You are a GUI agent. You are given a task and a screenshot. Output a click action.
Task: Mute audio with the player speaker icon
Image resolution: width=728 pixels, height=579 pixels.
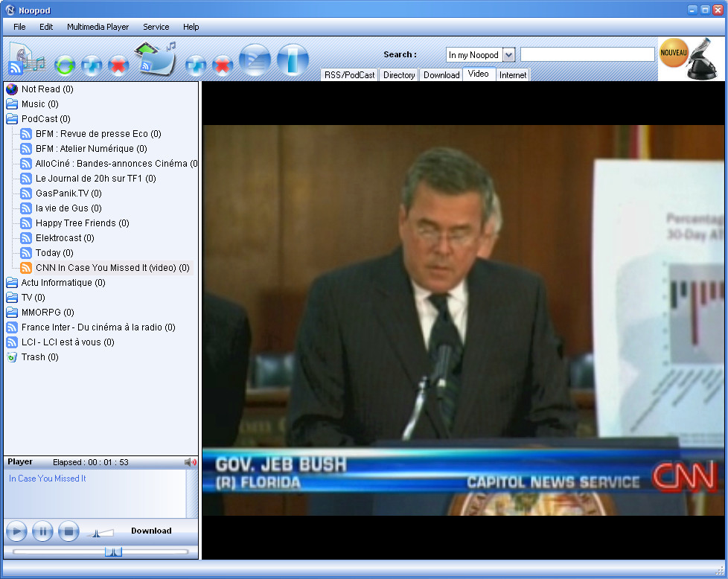191,462
